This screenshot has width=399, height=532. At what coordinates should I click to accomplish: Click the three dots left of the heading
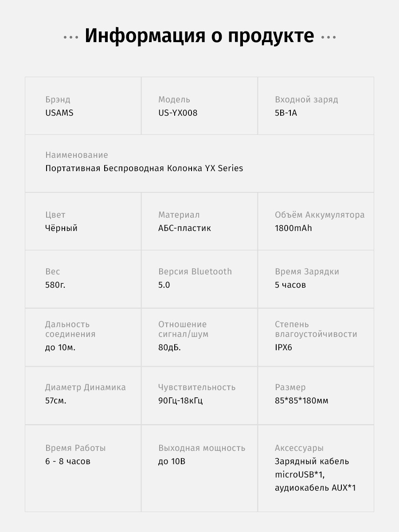[x=71, y=37]
